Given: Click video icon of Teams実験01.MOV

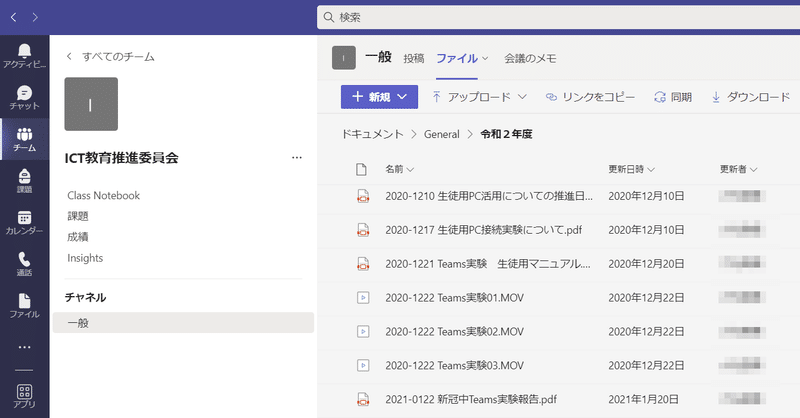Looking at the screenshot, I should (x=363, y=298).
